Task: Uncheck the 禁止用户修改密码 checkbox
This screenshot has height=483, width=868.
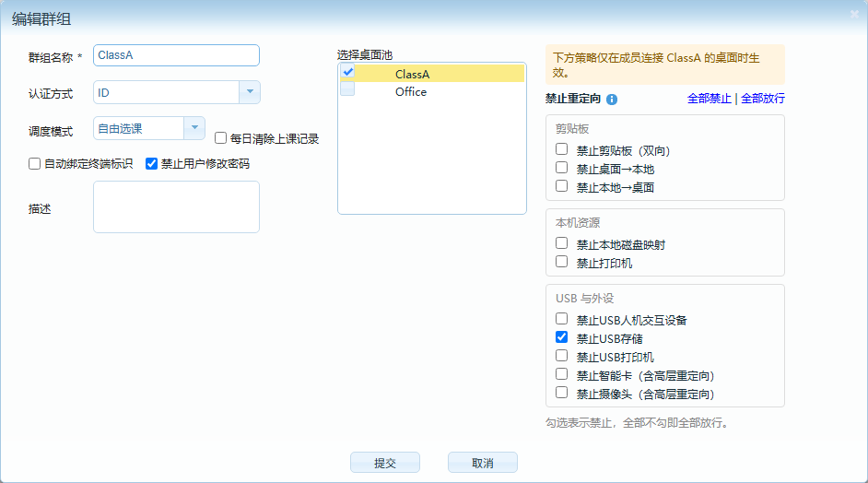Action: pyautogui.click(x=151, y=163)
